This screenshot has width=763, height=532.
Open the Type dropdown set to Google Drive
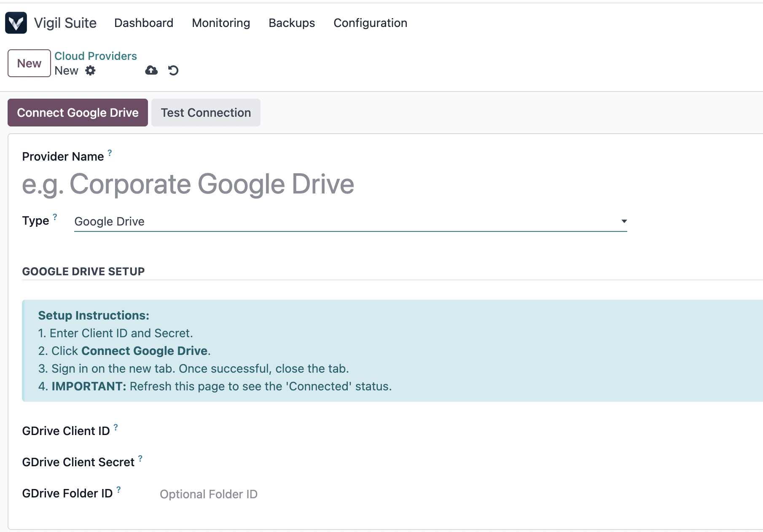click(x=351, y=221)
